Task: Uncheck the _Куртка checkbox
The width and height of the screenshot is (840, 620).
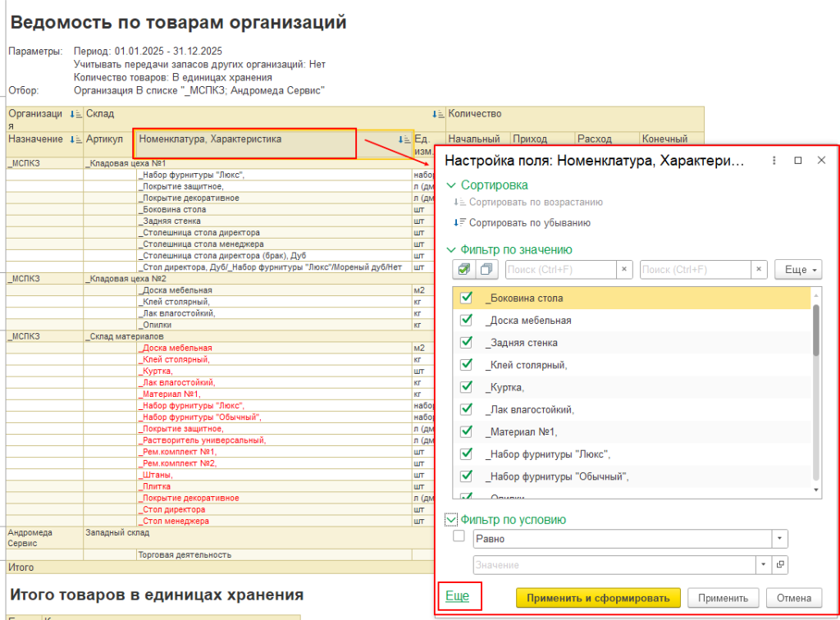Action: click(467, 387)
